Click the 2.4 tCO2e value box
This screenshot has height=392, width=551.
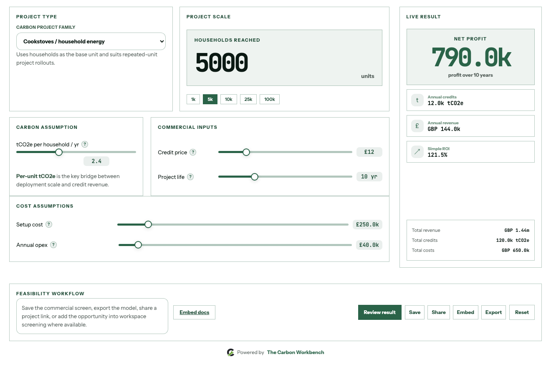(x=96, y=161)
